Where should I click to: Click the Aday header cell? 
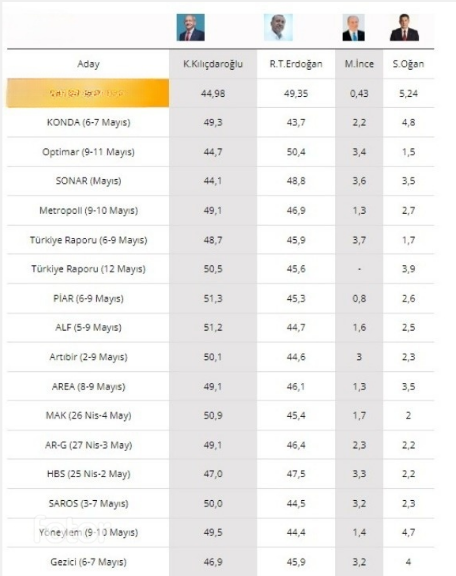coord(88,64)
